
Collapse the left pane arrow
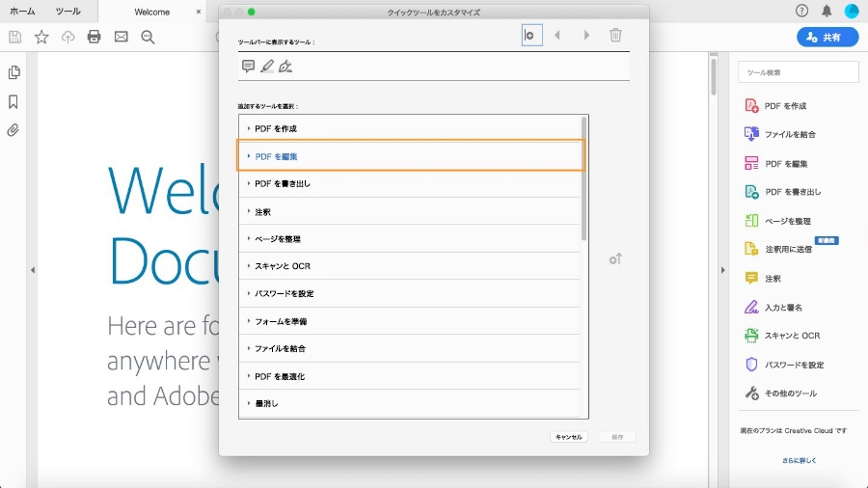33,270
